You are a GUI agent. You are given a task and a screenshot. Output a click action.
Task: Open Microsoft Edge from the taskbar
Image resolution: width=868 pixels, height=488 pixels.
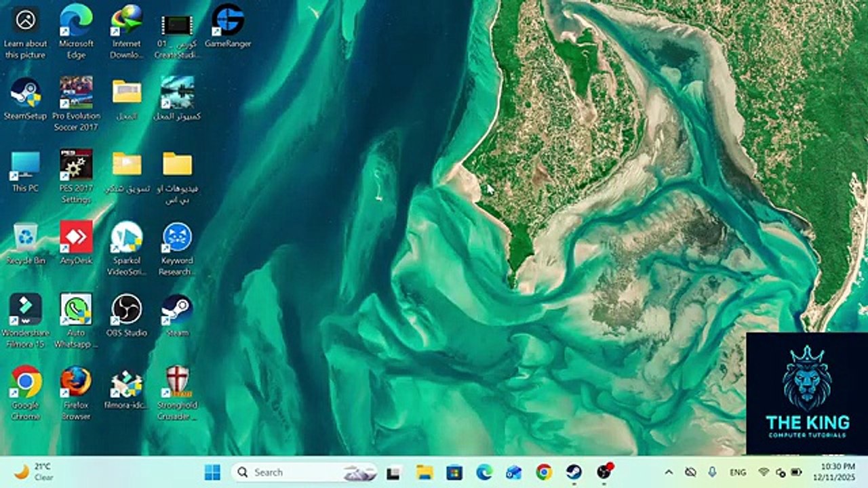point(484,472)
